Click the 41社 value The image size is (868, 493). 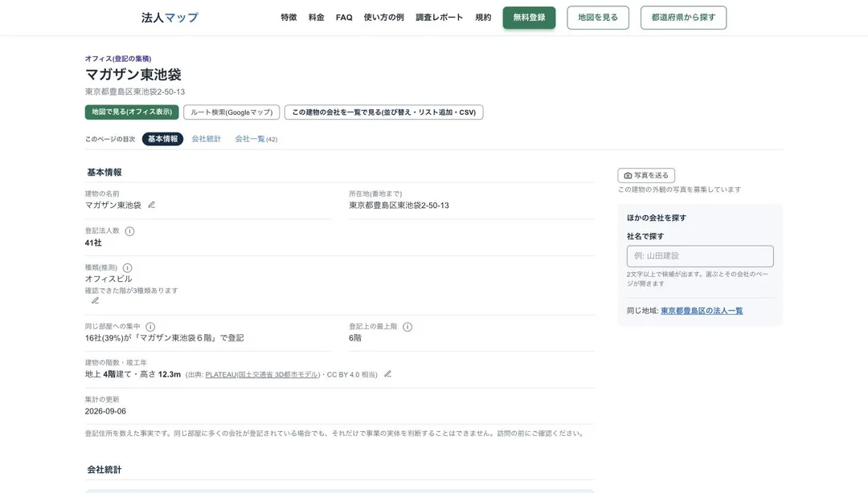click(93, 243)
